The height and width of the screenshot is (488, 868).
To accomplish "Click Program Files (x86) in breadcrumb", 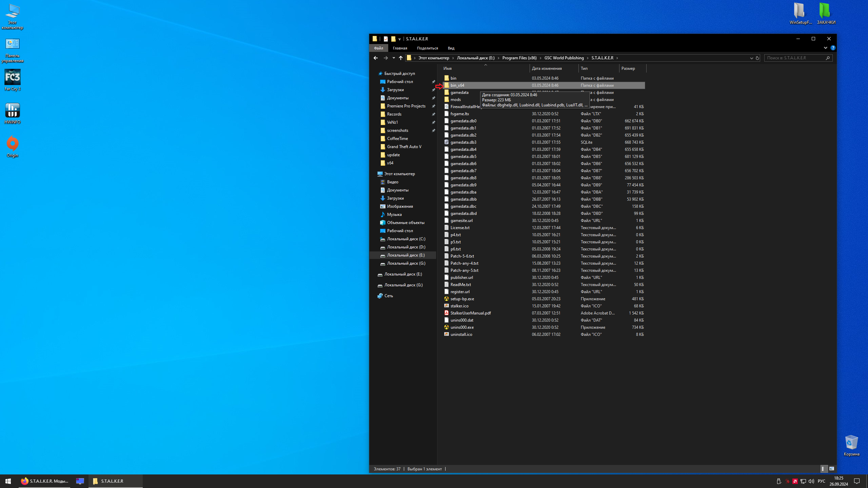I will [x=519, y=58].
